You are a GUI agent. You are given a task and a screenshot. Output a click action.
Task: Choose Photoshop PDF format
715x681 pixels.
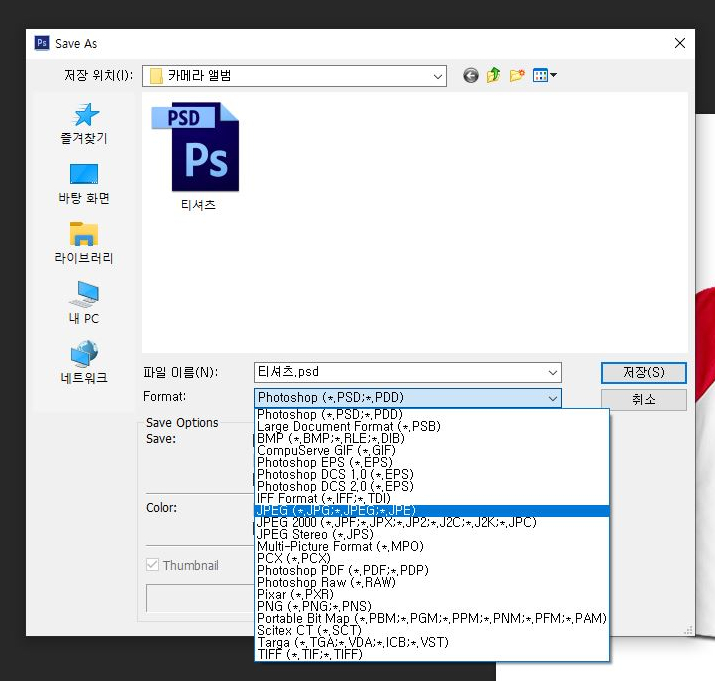coord(431,570)
